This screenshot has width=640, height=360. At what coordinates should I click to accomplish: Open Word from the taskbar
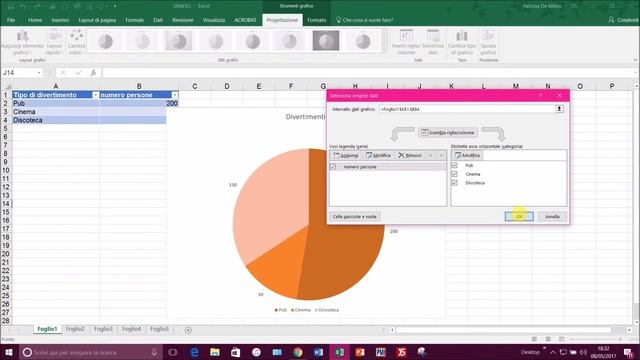pos(318,352)
